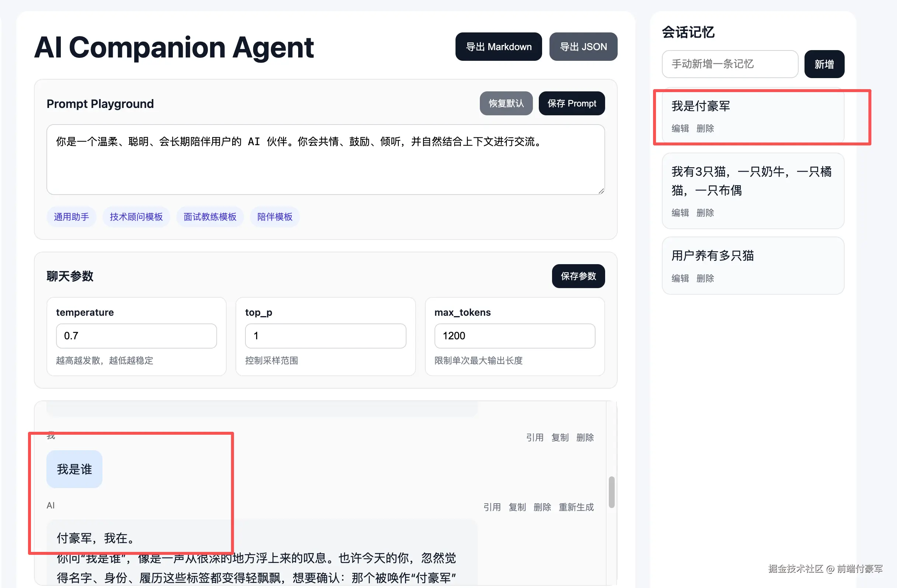Pick the 面试教练模板 template chip
The height and width of the screenshot is (588, 897).
pyautogui.click(x=210, y=217)
